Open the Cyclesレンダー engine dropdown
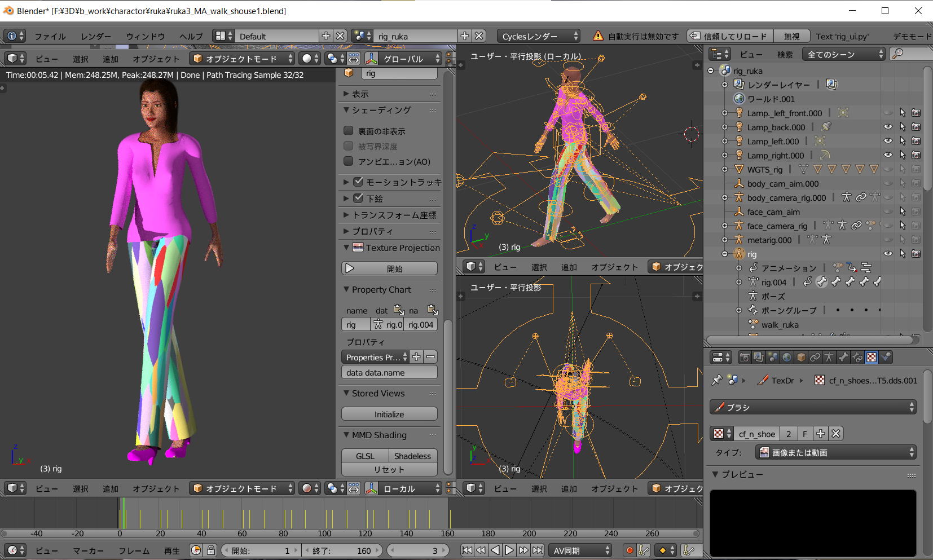 coord(538,36)
